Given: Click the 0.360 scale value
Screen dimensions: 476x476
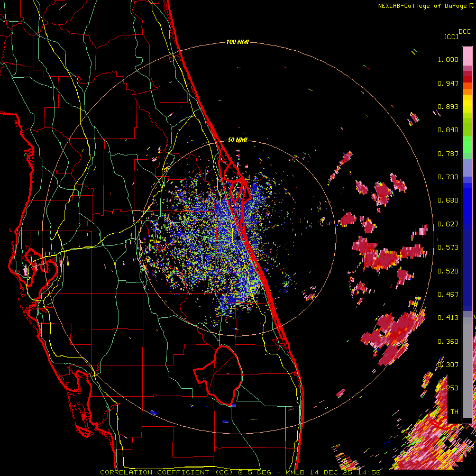Looking at the screenshot, I should click(x=448, y=342).
